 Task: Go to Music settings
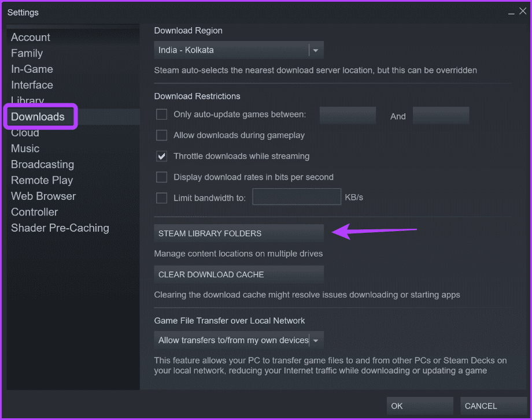click(25, 148)
